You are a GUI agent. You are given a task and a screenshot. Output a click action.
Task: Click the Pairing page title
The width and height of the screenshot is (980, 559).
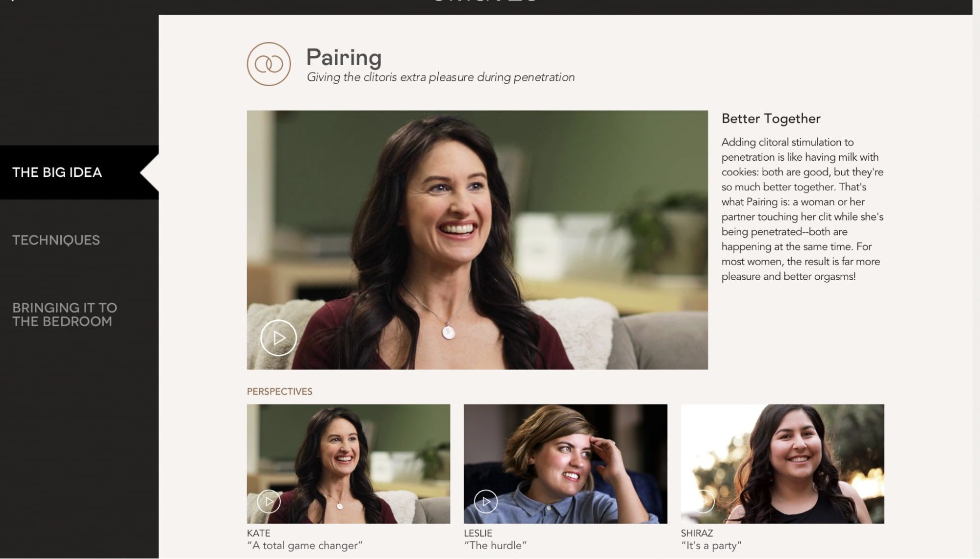[x=344, y=58]
